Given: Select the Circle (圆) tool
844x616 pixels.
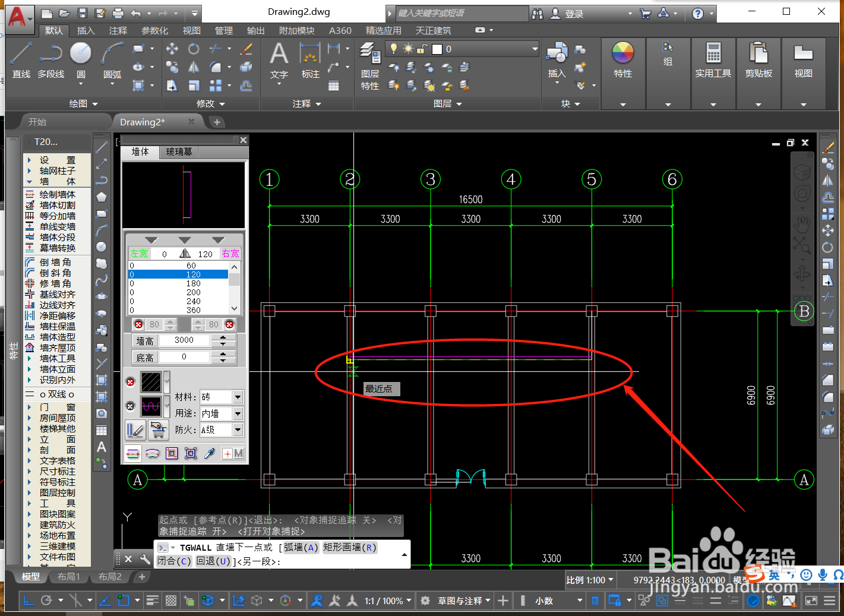Looking at the screenshot, I should (x=81, y=60).
